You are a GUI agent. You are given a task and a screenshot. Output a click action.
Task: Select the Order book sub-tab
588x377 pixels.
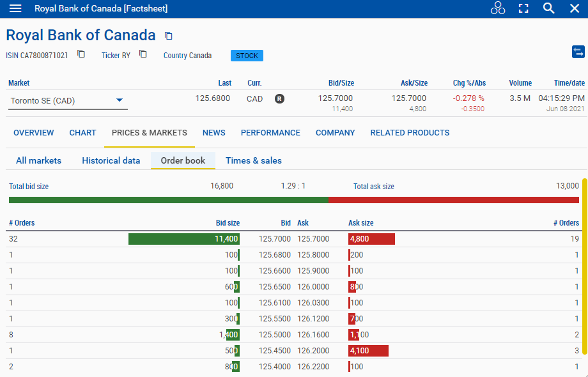pyautogui.click(x=183, y=161)
